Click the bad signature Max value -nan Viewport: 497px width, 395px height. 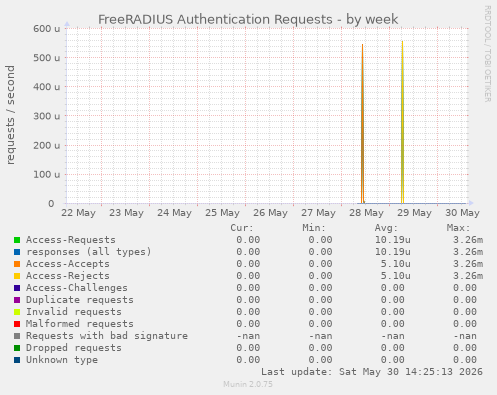[x=465, y=336]
